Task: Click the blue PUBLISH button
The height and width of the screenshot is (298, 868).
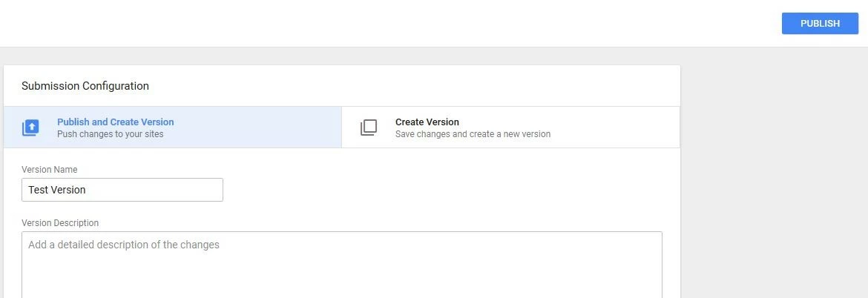Action: pyautogui.click(x=820, y=23)
